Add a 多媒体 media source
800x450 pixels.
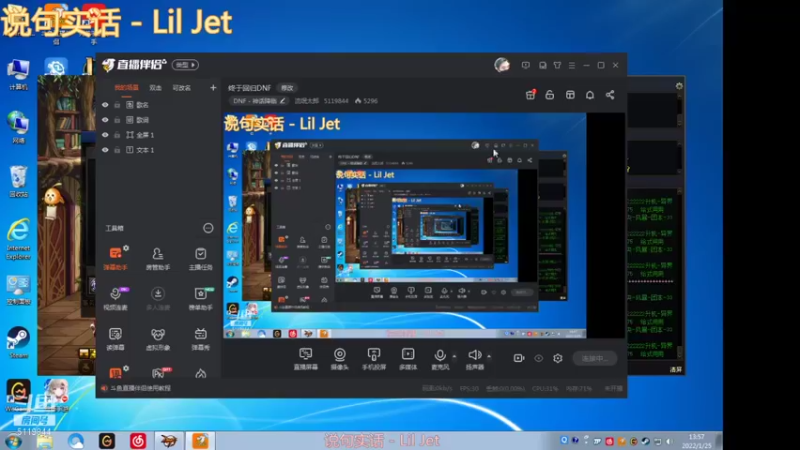pyautogui.click(x=408, y=359)
